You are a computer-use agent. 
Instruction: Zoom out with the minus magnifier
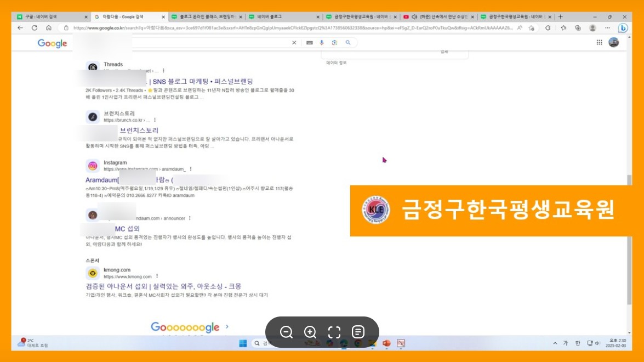pos(286,332)
